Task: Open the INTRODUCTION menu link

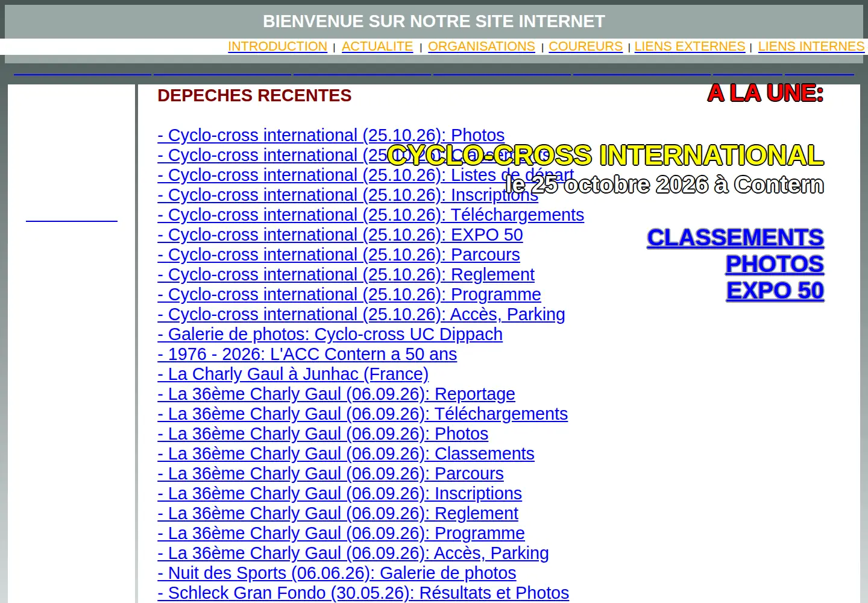Action: point(277,46)
